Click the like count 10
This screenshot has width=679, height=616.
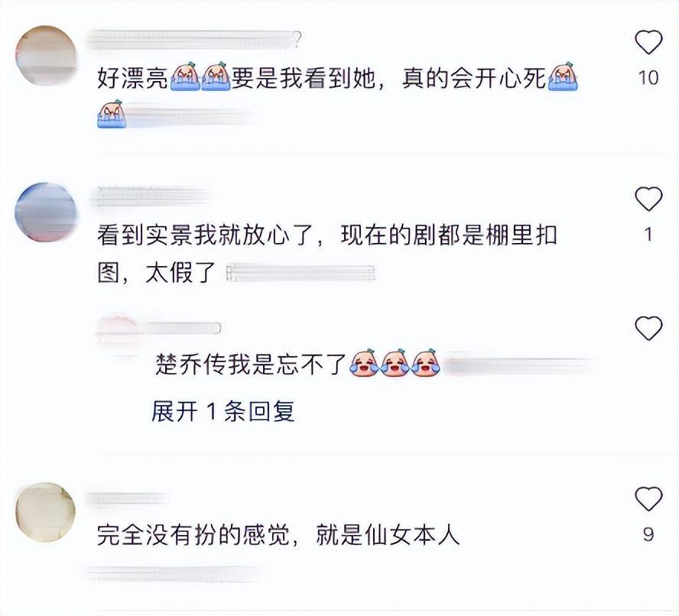point(648,78)
